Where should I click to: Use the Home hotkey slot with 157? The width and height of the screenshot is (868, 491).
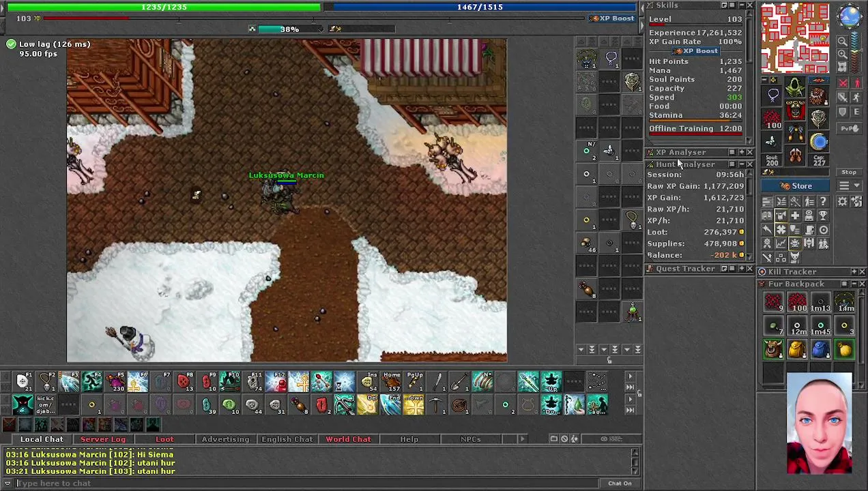(x=391, y=381)
